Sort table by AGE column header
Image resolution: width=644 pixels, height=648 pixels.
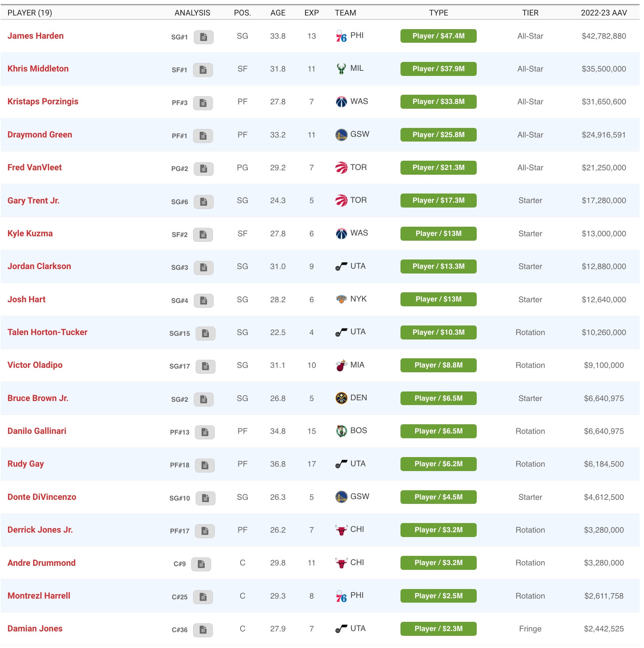[278, 13]
